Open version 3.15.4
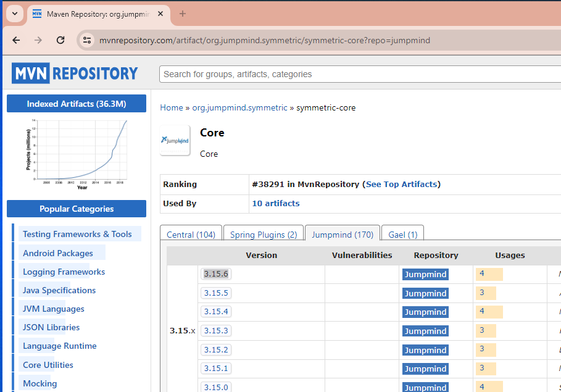 (x=216, y=312)
